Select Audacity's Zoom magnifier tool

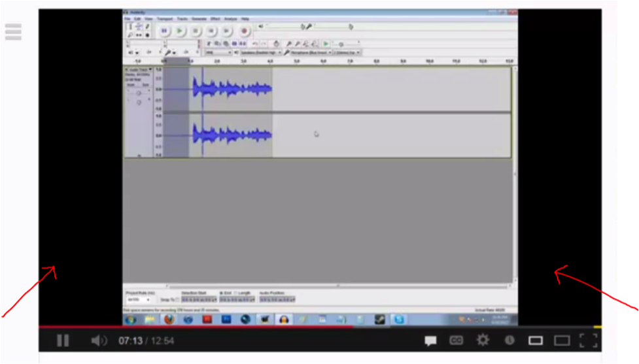pos(130,35)
